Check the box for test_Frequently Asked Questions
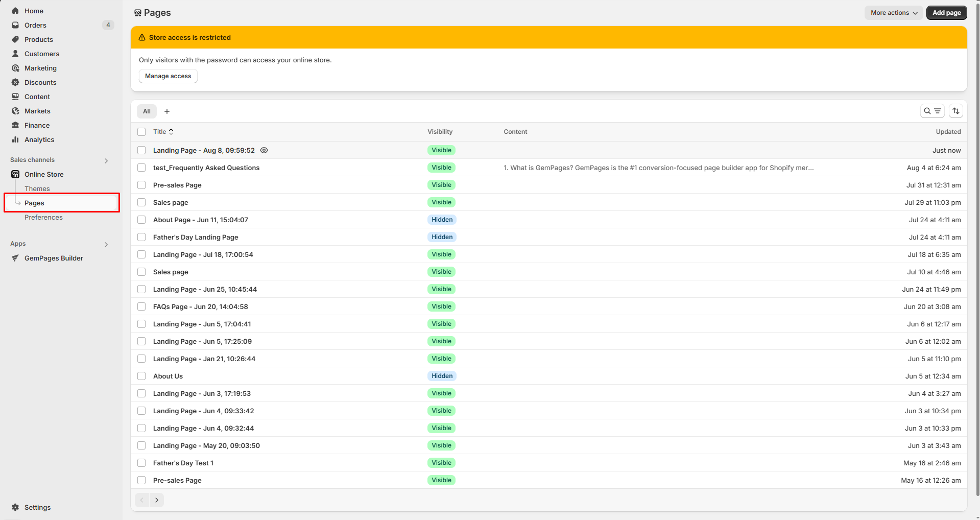The height and width of the screenshot is (520, 980). 141,168
